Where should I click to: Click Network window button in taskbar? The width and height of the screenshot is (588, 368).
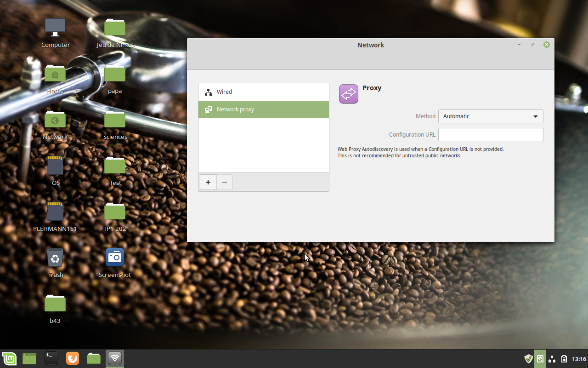(x=115, y=358)
